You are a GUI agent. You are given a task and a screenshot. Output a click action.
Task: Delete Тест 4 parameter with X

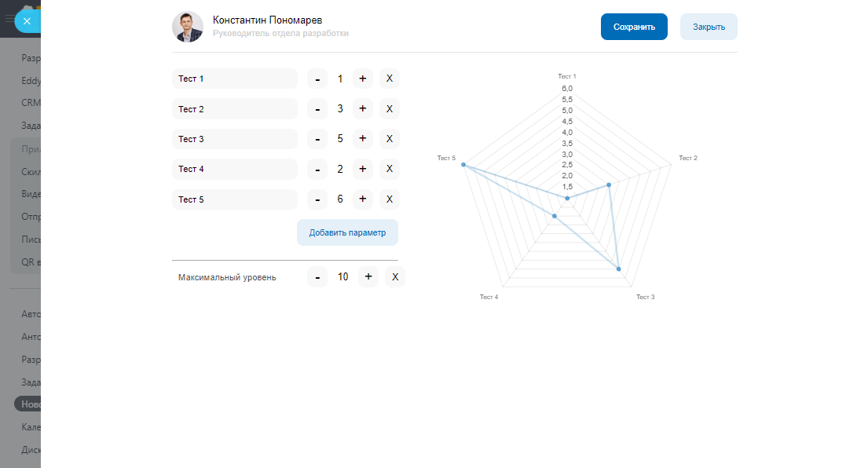pos(390,169)
